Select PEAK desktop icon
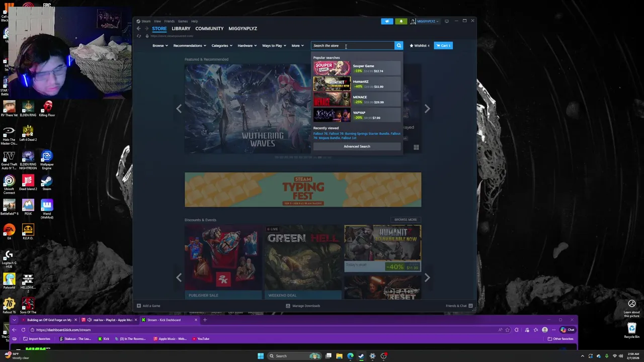644x362 pixels. click(x=28, y=207)
